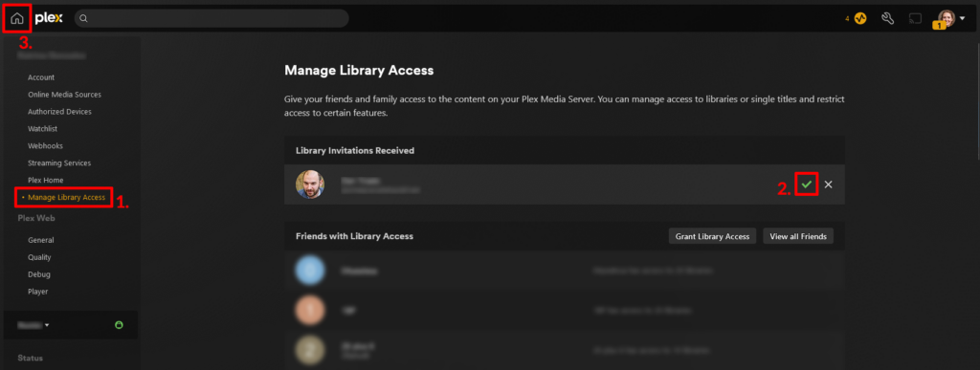Accept the library invitation with green checkmark
The image size is (980, 370).
pyautogui.click(x=807, y=185)
